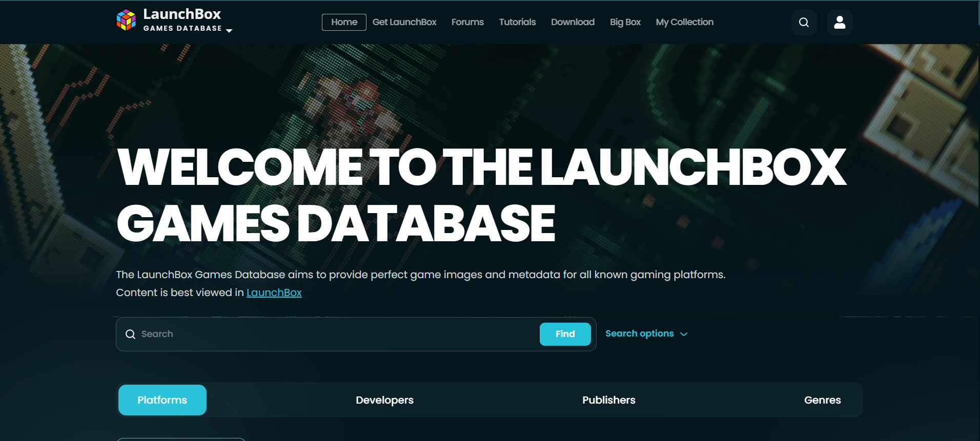Click the Welcome to the LaunchBox heading

(x=482, y=195)
